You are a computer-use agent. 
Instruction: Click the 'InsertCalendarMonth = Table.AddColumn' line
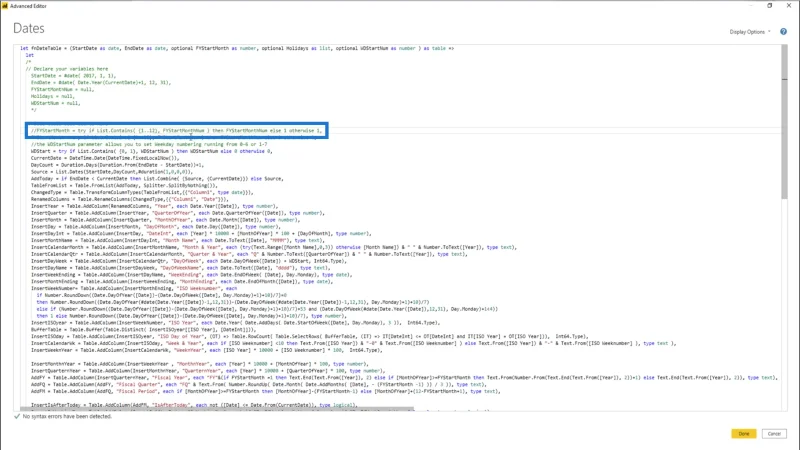pyautogui.click(x=273, y=247)
